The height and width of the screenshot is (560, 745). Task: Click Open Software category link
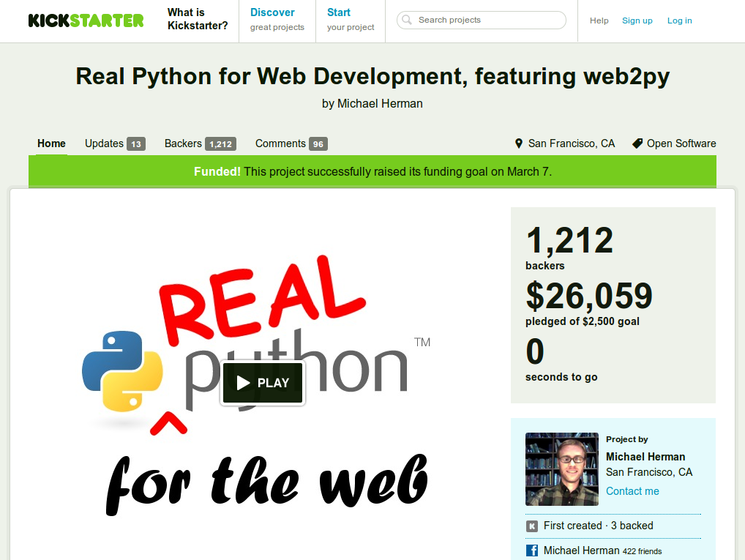click(x=681, y=143)
